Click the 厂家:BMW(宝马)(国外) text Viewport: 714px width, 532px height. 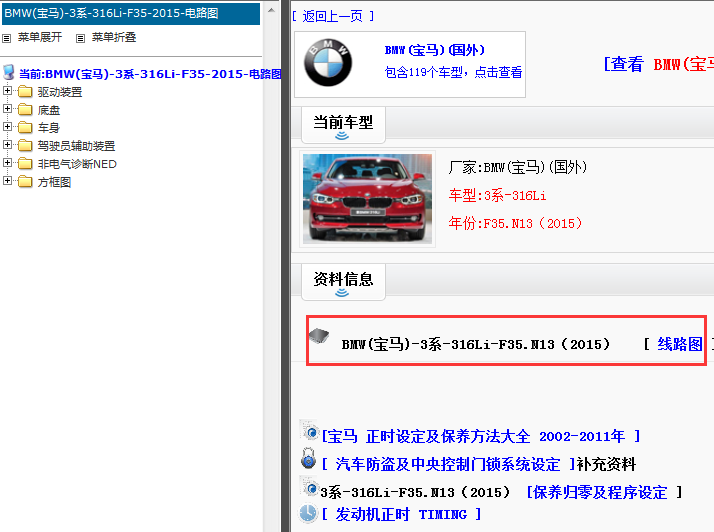pos(518,167)
